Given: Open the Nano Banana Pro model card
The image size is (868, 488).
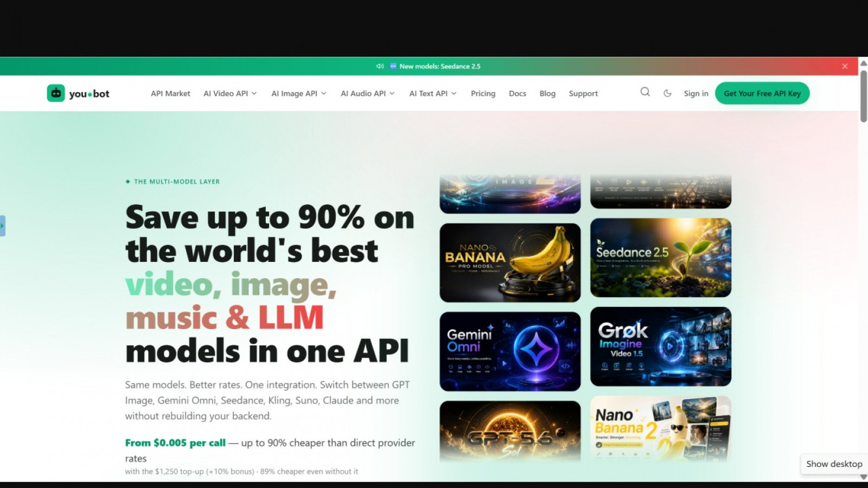Looking at the screenshot, I should [x=510, y=262].
